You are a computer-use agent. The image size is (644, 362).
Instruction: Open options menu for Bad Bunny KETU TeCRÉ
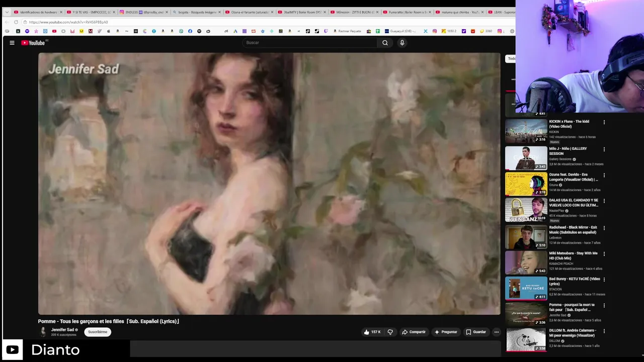click(604, 280)
